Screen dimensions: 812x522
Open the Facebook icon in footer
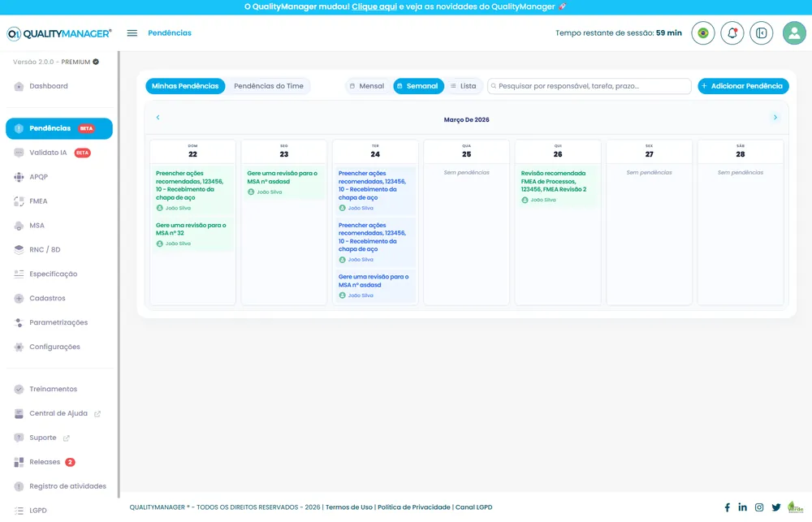(x=727, y=507)
